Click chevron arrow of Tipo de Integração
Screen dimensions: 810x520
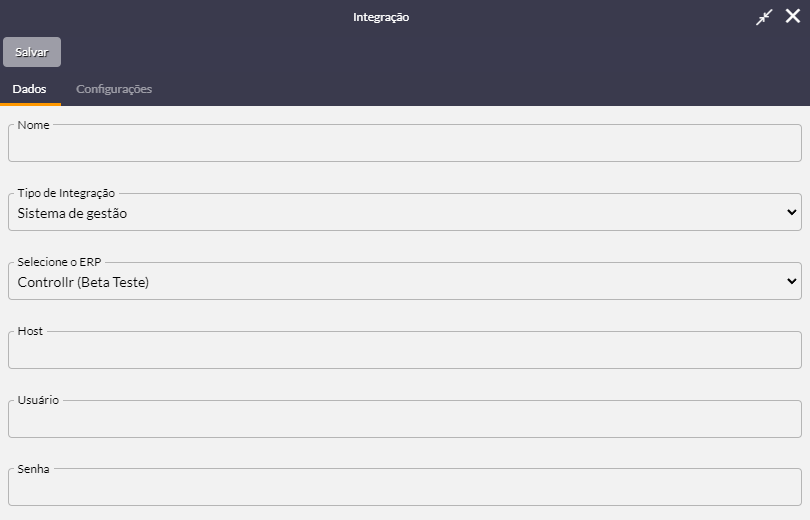click(x=791, y=212)
